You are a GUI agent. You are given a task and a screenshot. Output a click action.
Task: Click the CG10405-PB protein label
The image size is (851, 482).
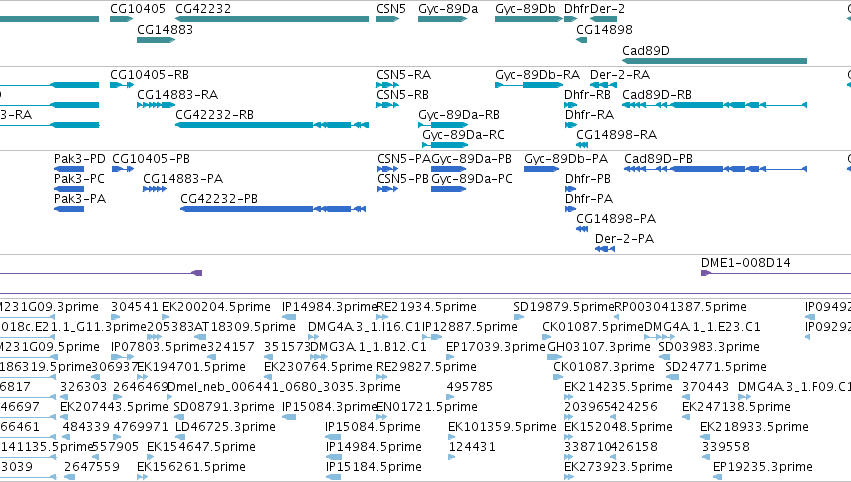click(151, 159)
